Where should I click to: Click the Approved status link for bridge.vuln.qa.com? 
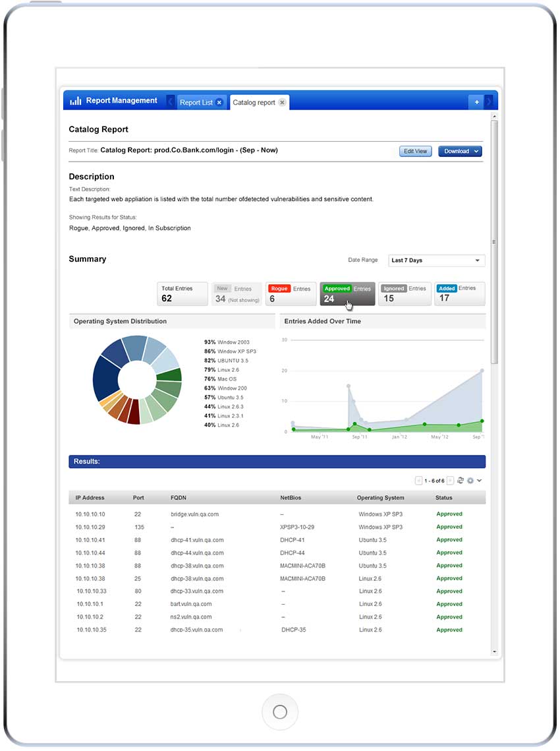tap(449, 514)
